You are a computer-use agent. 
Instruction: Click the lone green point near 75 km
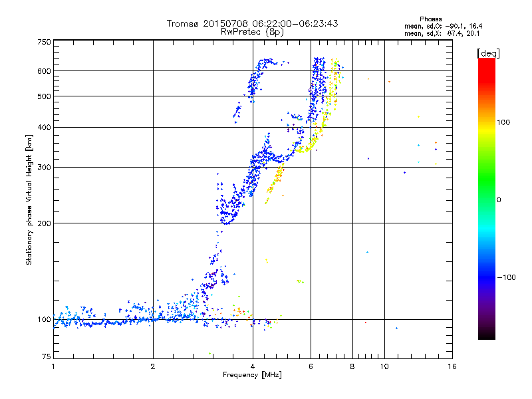pos(209,354)
